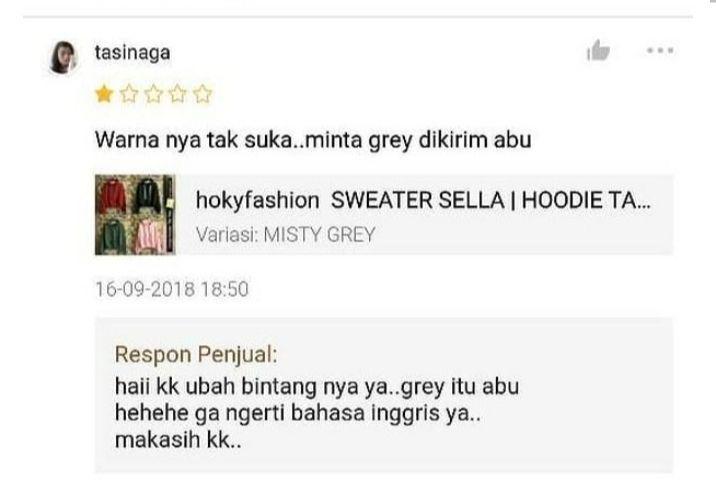Viewport: 716px width, 484px height.
Task: Open the sweater product thumbnail image
Action: [x=135, y=215]
